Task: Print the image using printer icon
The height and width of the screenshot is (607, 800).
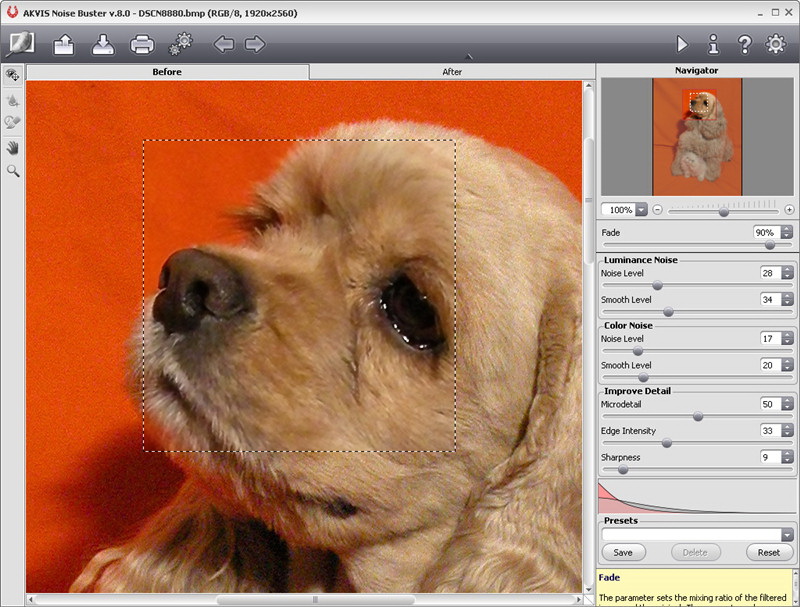Action: 142,44
